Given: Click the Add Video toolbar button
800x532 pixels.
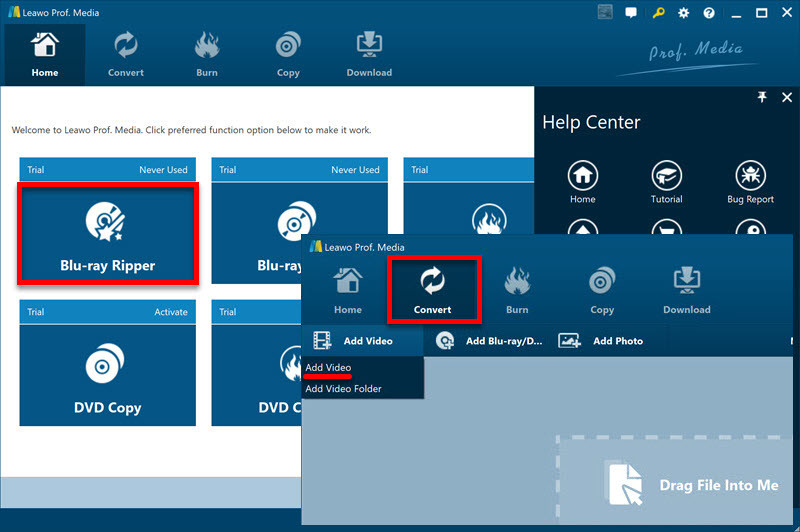Looking at the screenshot, I should tap(362, 341).
